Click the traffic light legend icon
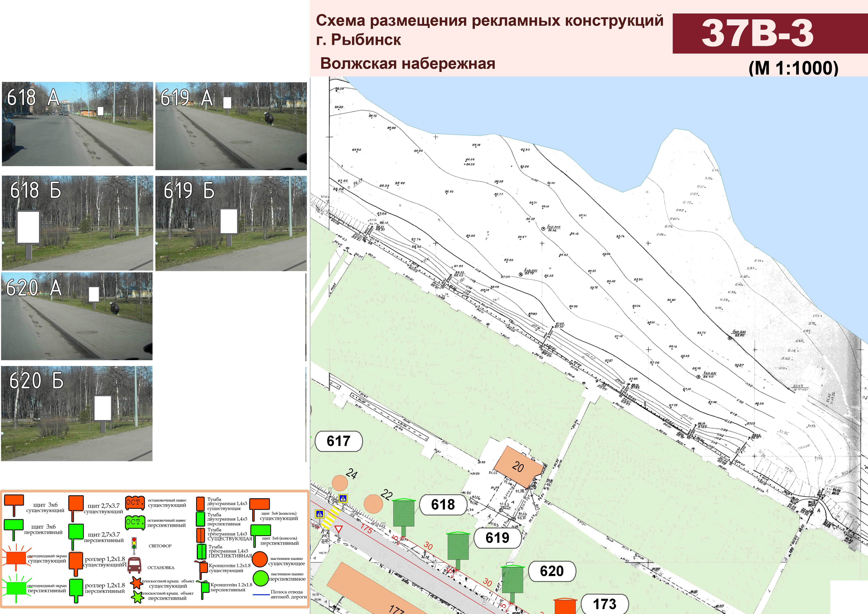868x614 pixels. click(134, 543)
